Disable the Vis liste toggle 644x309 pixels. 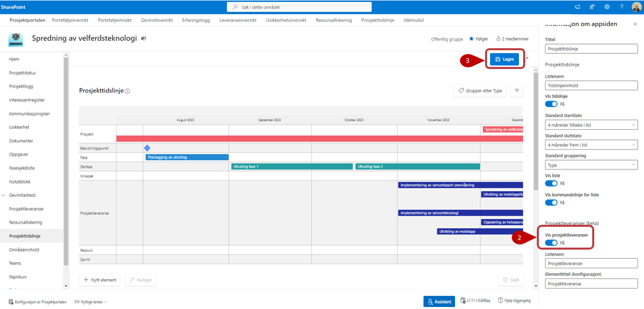tap(551, 183)
